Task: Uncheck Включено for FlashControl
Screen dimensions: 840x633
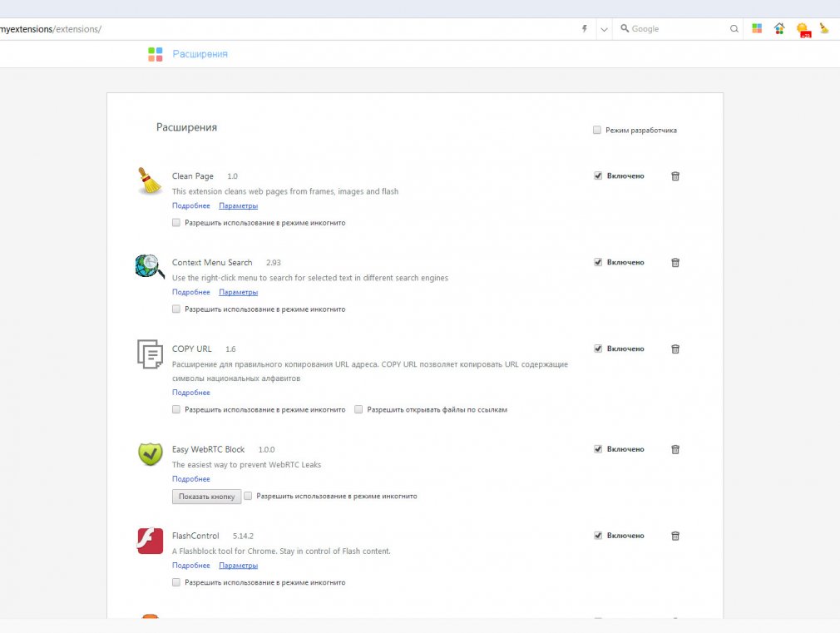Action: click(x=598, y=536)
